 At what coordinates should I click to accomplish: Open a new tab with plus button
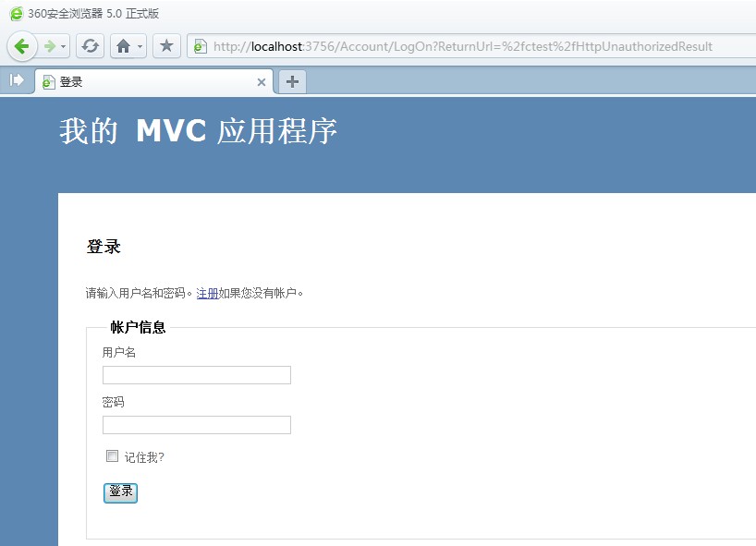pos(292,81)
